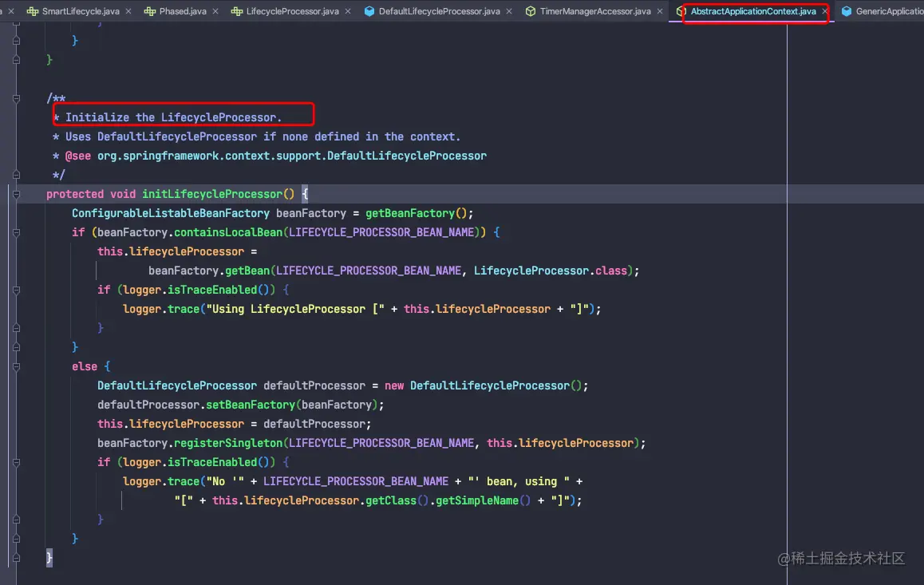
Task: Click containsLocalBean method call
Action: pyautogui.click(x=228, y=232)
